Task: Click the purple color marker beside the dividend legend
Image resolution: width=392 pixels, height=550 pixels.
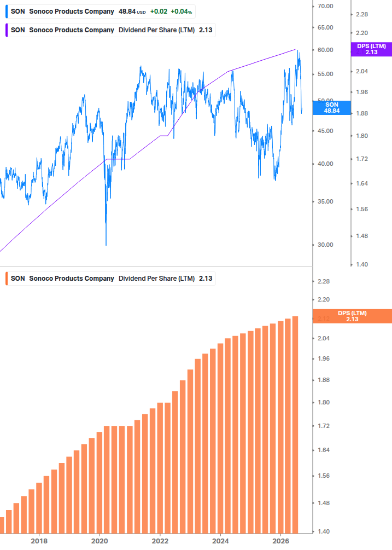Action: tap(7, 30)
